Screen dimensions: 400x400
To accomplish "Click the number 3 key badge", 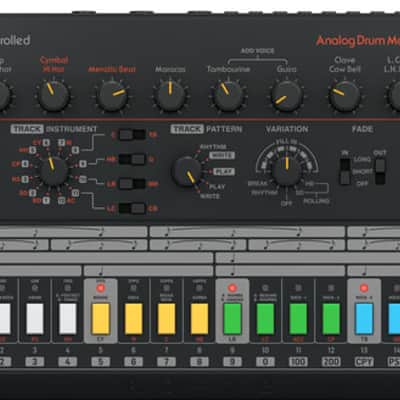I will tap(35, 362).
